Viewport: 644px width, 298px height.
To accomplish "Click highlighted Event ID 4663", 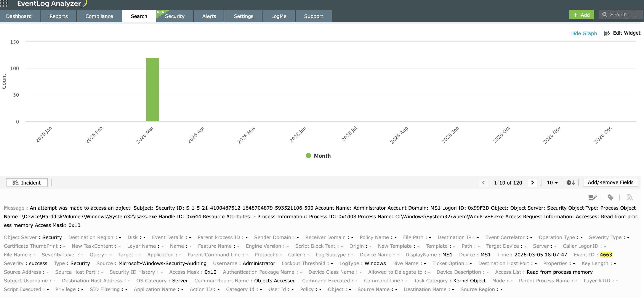I will (x=606, y=255).
